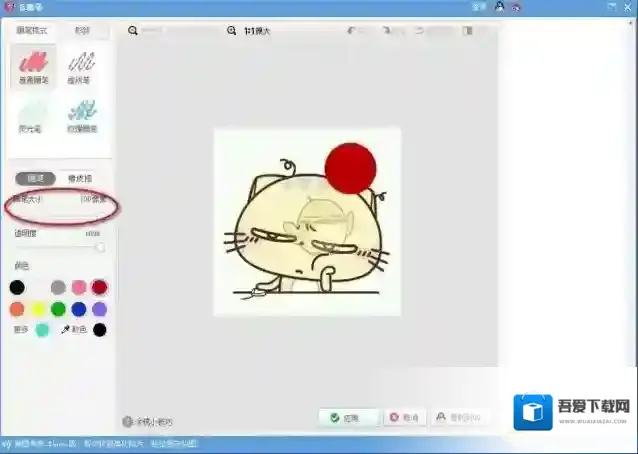638x454 pixels.
Task: Open more colors via the teal swatch
Action: [x=42, y=330]
